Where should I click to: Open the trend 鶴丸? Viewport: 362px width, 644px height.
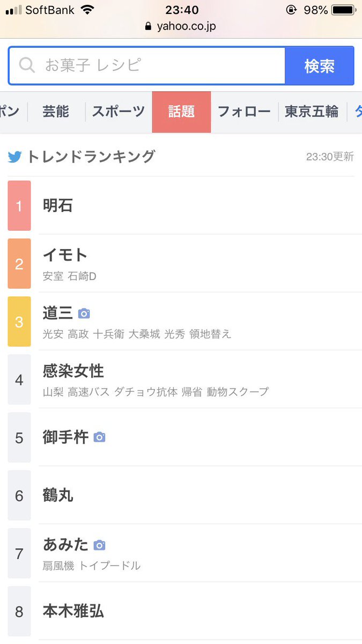coord(181,495)
